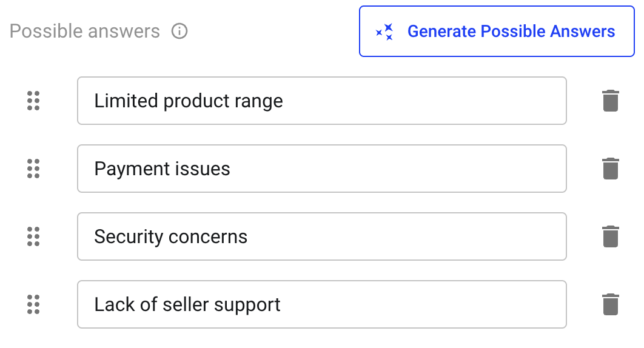Image resolution: width=644 pixels, height=348 pixels.
Task: Delete the Limited product range answer
Action: [611, 101]
